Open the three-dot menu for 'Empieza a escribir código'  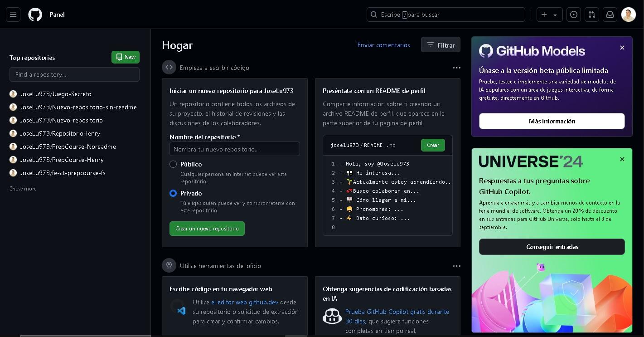pos(456,68)
